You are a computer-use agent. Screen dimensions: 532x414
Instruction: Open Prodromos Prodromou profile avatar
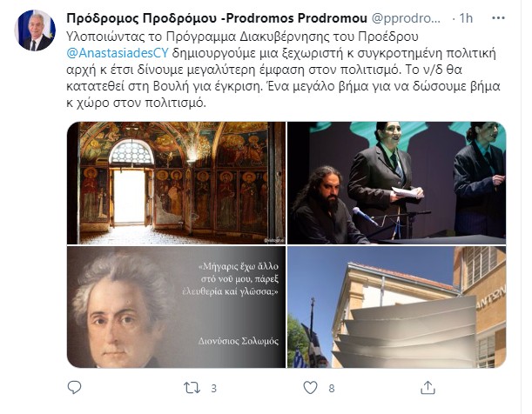coord(35,30)
